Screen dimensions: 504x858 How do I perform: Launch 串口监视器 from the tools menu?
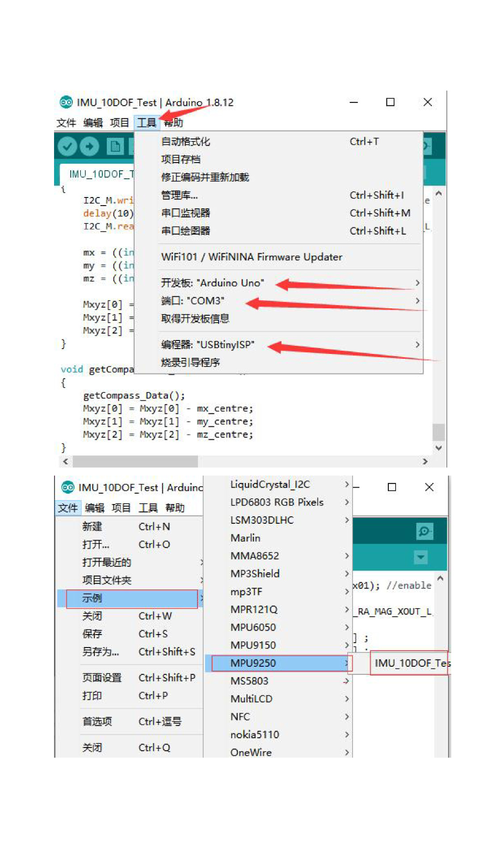pyautogui.click(x=279, y=213)
